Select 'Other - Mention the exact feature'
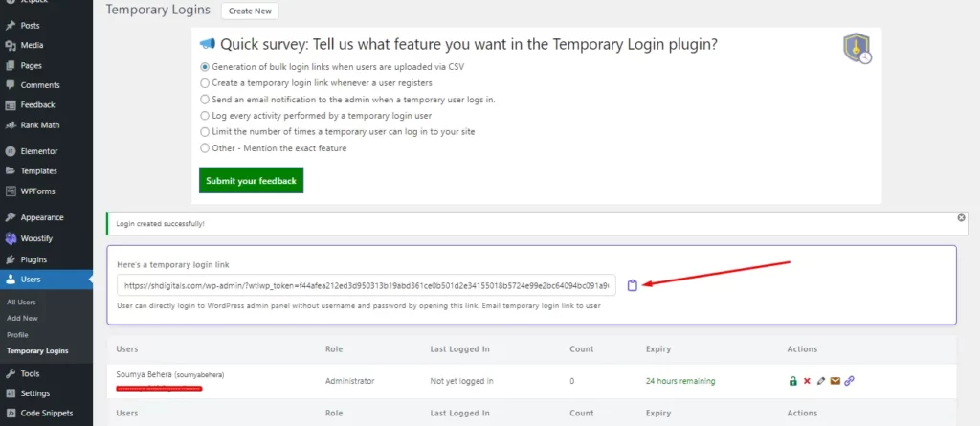The height and width of the screenshot is (426, 980). click(x=205, y=148)
